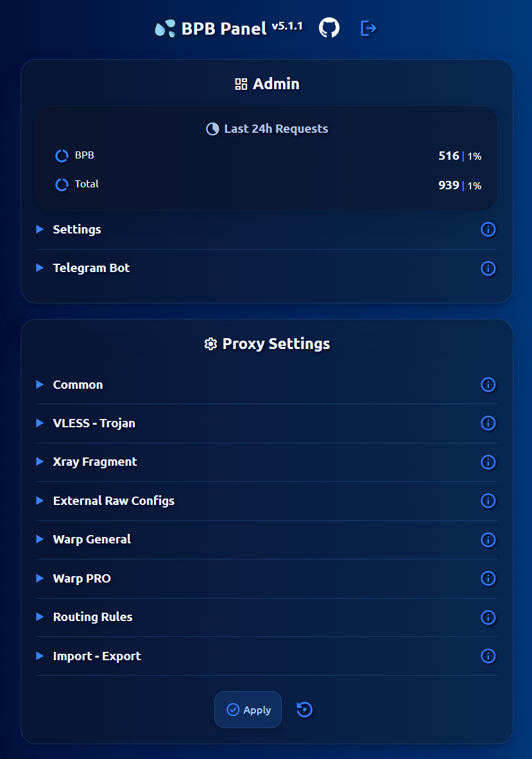Click the Xray Fragment label
Screen dimensions: 532x759
95,462
